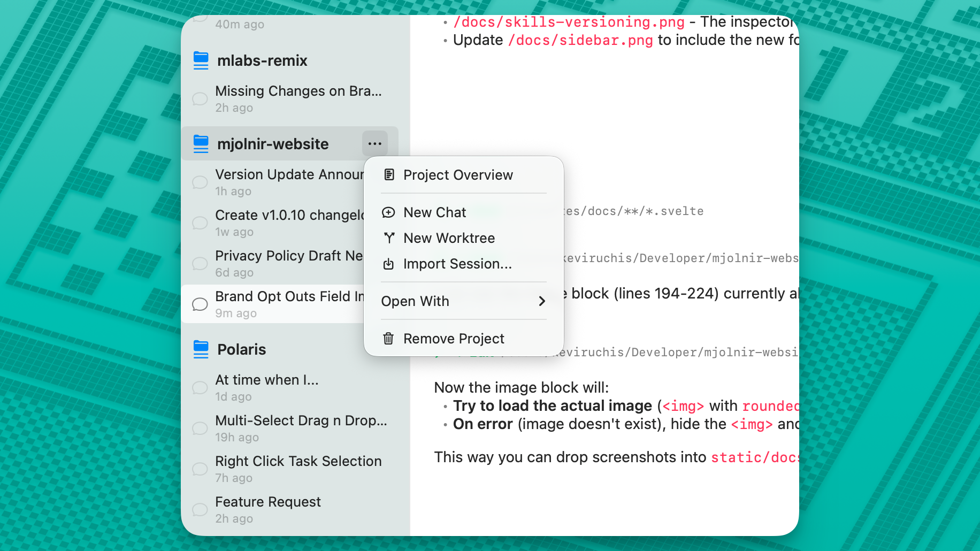Open the Feature Request chat

coord(267,509)
